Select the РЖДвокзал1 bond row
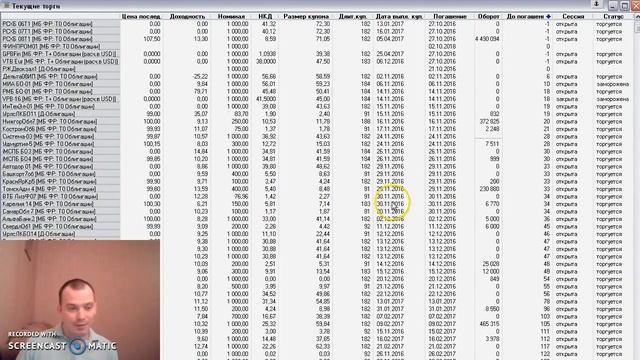This screenshot has width=640, height=360. pos(60,69)
